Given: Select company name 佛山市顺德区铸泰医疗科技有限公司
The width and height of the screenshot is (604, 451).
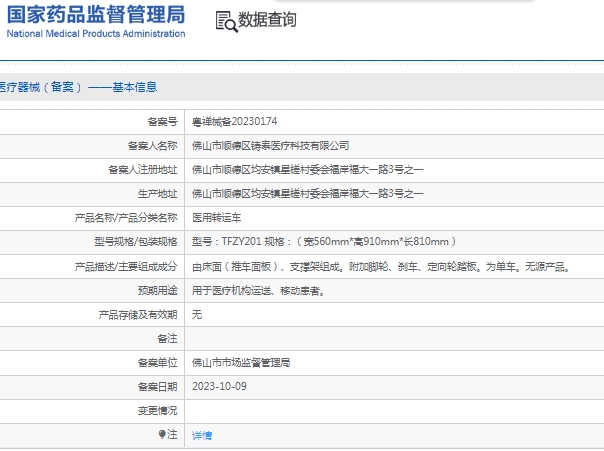Looking at the screenshot, I should pyautogui.click(x=270, y=146).
